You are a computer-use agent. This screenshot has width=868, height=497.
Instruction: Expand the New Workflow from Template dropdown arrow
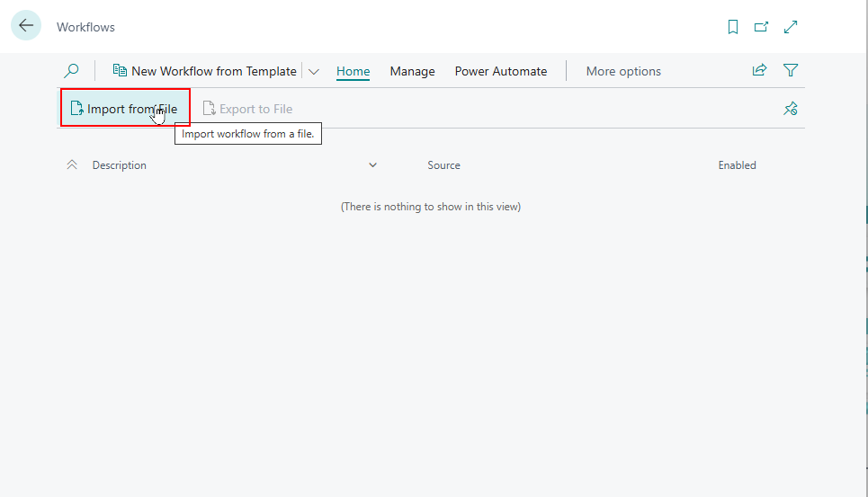click(314, 72)
